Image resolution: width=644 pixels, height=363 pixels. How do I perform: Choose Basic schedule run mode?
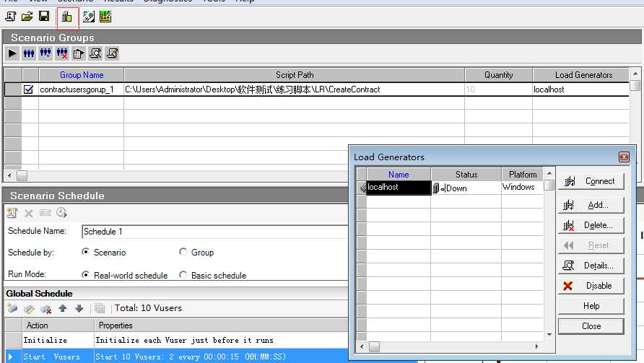183,274
